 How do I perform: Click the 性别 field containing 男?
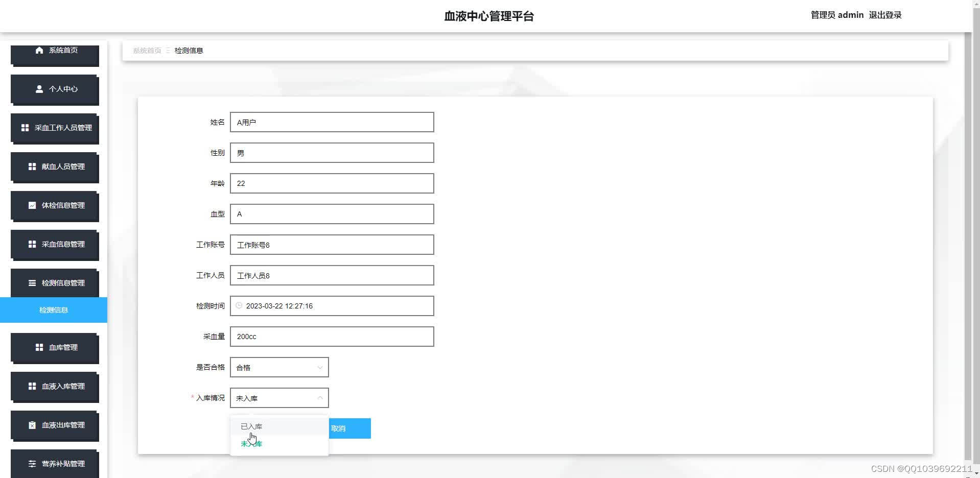pyautogui.click(x=332, y=153)
